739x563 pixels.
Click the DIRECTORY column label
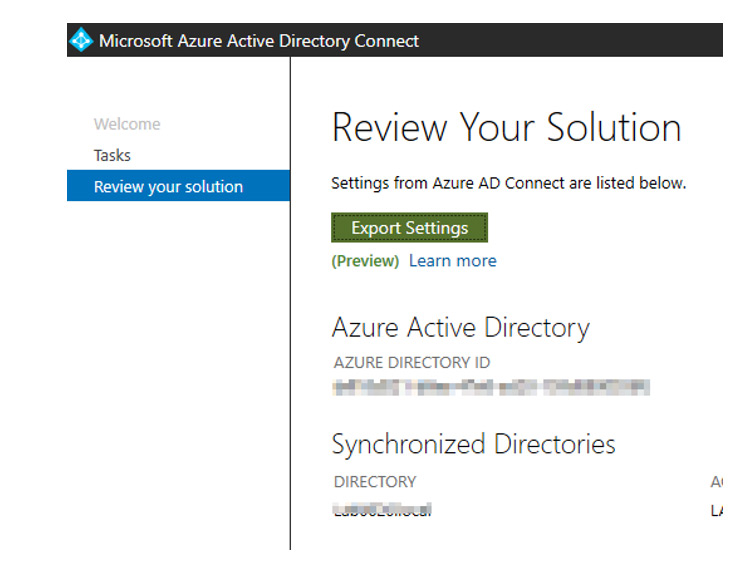[x=375, y=481]
